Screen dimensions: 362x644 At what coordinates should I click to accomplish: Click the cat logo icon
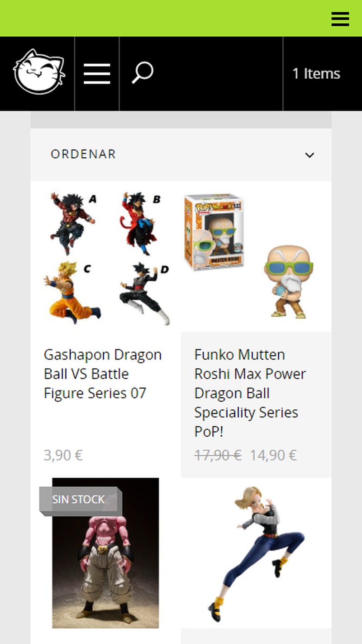(38, 72)
